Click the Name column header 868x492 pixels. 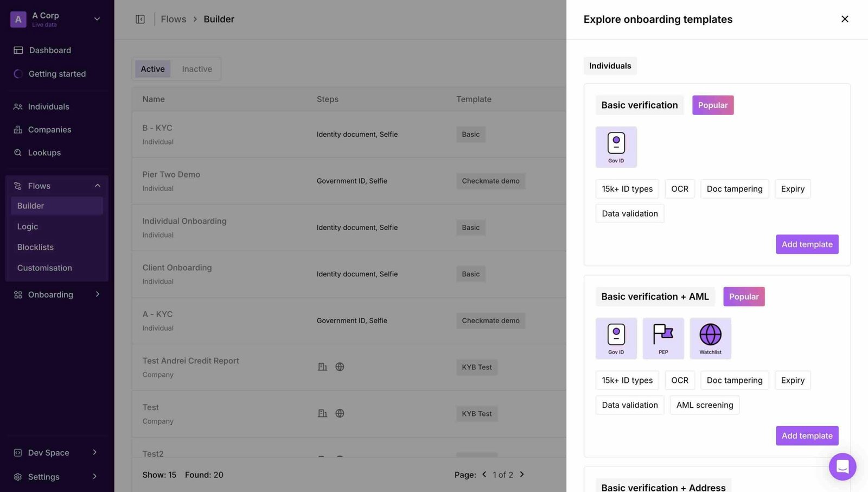(x=154, y=99)
